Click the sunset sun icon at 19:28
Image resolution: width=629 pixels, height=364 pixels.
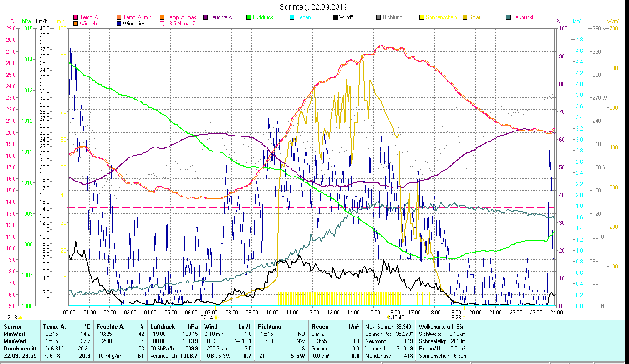tap(464, 318)
